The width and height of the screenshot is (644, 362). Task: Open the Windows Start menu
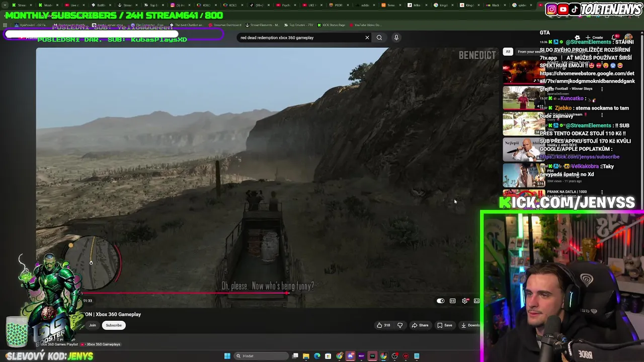(x=227, y=356)
